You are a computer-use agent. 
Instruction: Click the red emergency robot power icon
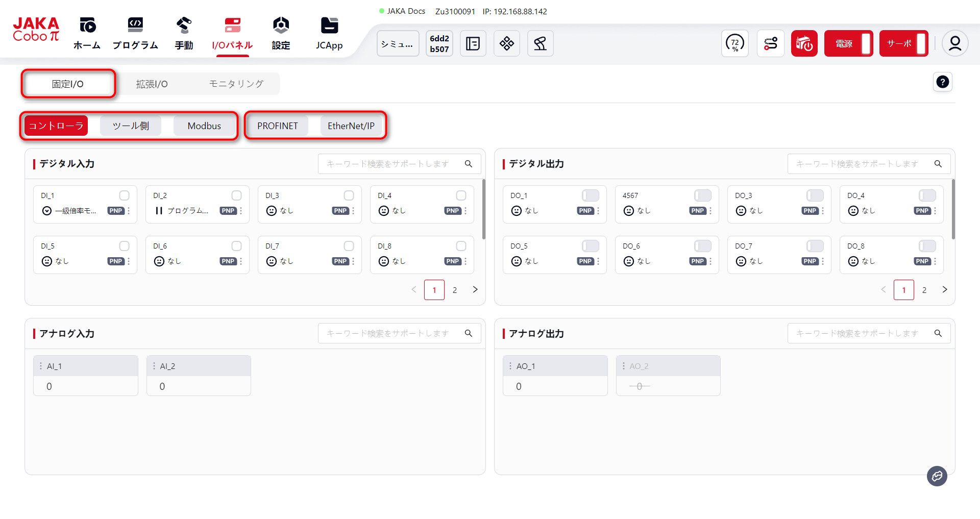tap(804, 43)
